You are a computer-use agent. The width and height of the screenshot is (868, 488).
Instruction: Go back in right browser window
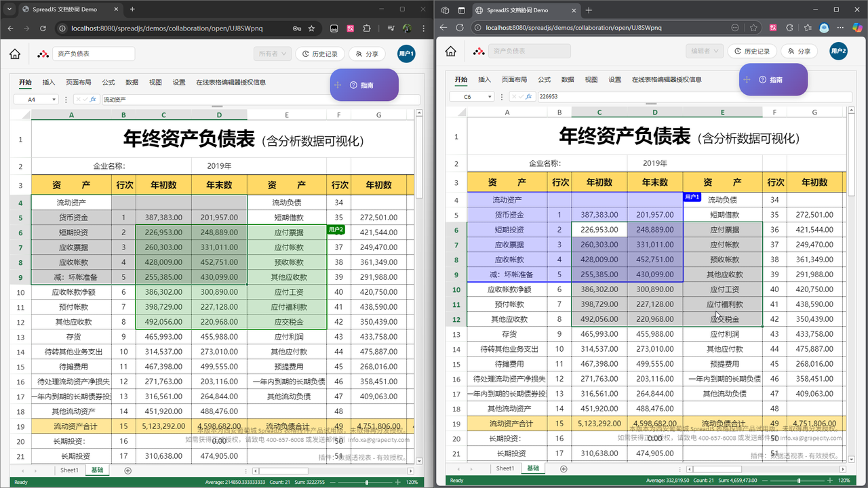(x=443, y=28)
